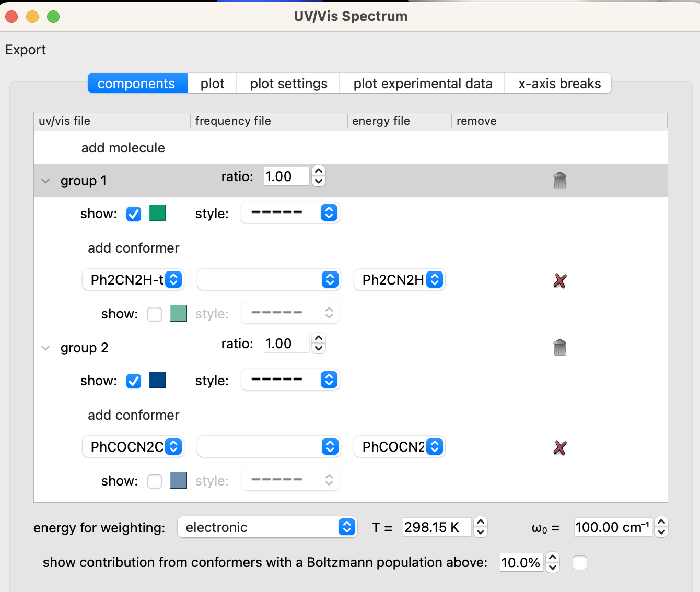Open the PhCOCN2C uv/vis file dropdown
700x592 pixels.
click(133, 447)
